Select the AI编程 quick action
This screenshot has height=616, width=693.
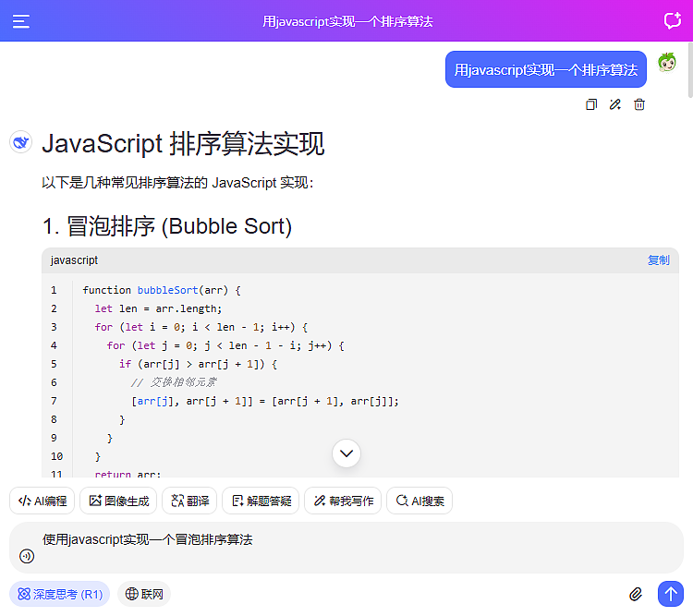[x=43, y=501]
